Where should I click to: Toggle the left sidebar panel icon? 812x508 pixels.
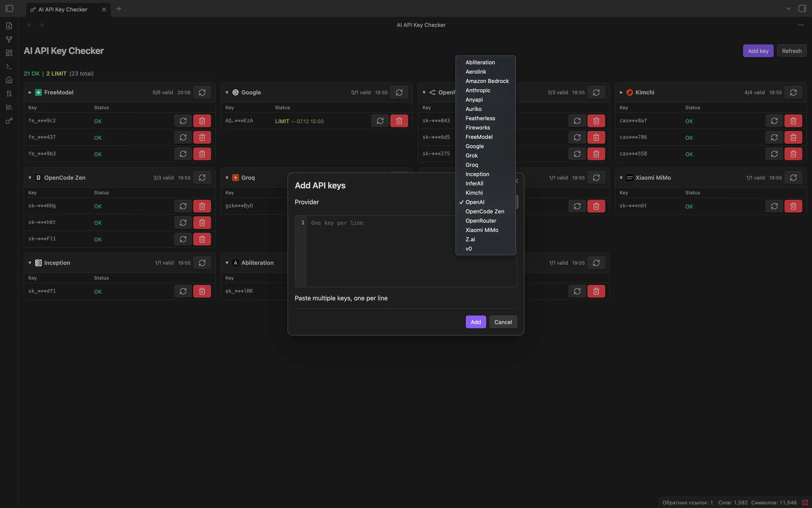point(10,8)
